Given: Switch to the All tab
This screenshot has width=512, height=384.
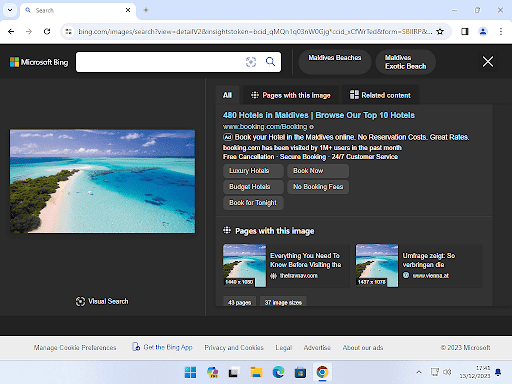Looking at the screenshot, I should (227, 95).
